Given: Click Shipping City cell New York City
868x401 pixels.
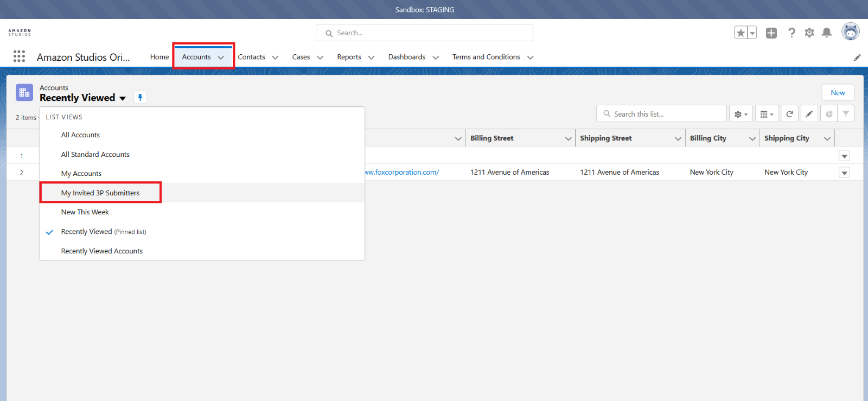Looking at the screenshot, I should coord(786,173).
